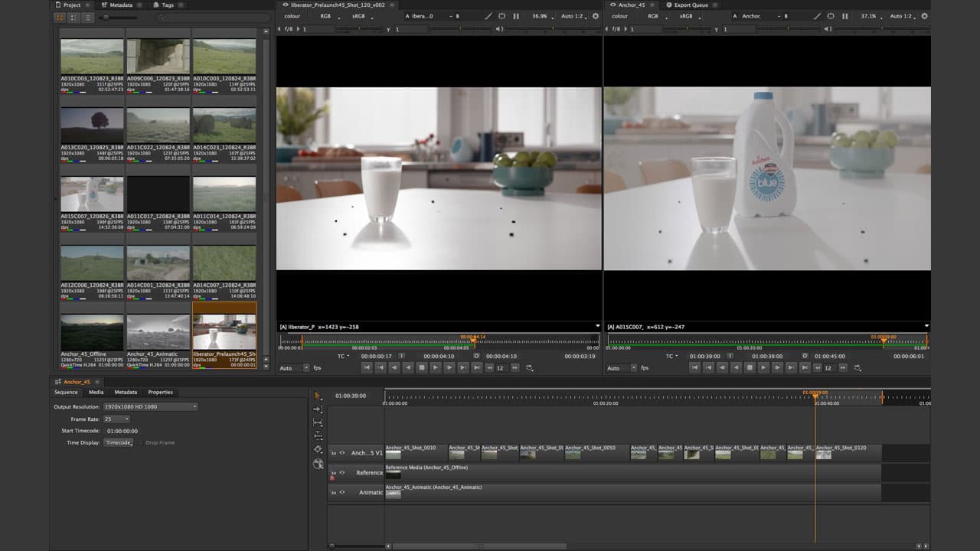The image size is (980, 551).
Task: Click the loop playback icon under the left viewer
Action: (x=530, y=367)
